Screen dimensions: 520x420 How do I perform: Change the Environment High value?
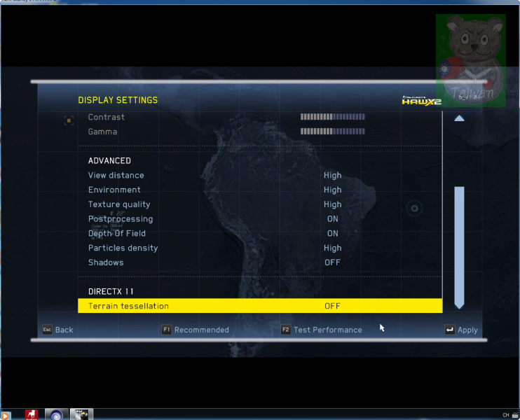pos(333,190)
